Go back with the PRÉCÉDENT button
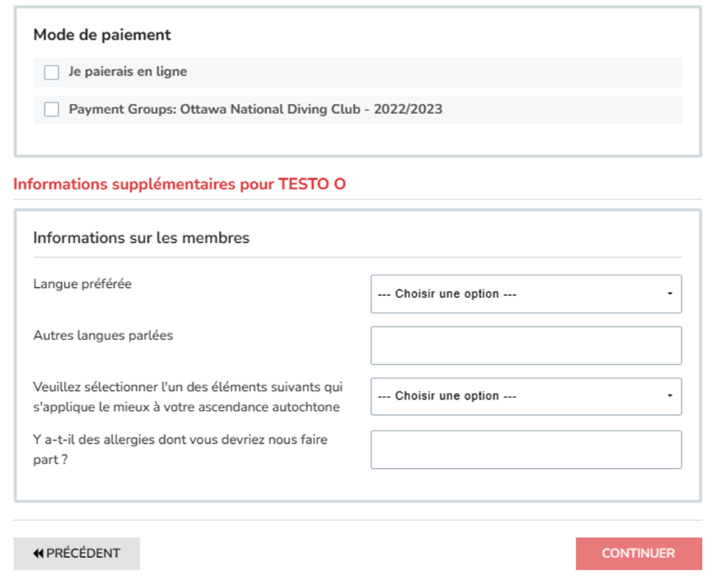 coord(77,553)
